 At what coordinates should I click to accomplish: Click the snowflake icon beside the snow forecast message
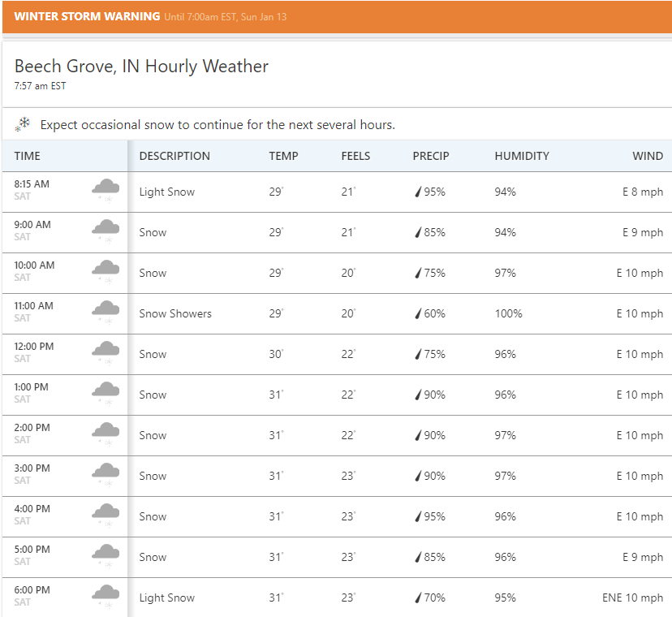pyautogui.click(x=23, y=124)
